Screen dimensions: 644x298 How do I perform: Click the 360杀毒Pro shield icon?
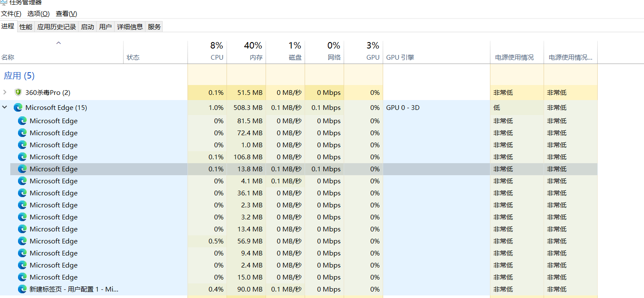tap(18, 92)
